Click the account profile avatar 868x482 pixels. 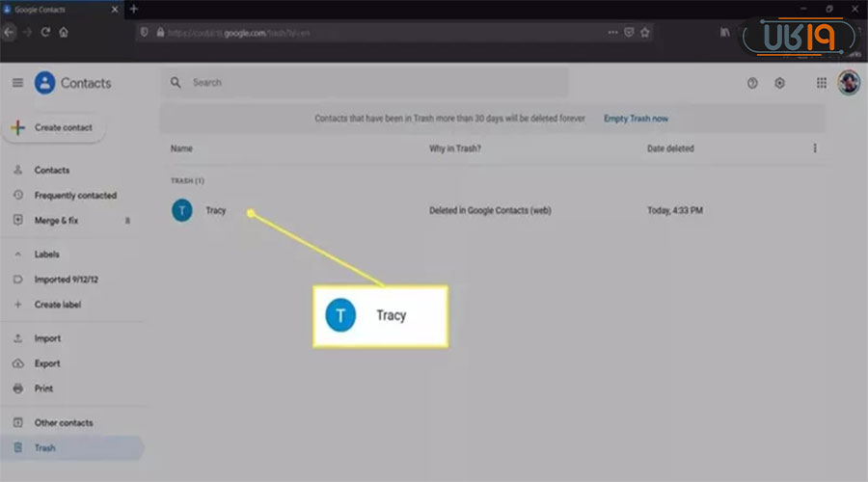point(849,83)
